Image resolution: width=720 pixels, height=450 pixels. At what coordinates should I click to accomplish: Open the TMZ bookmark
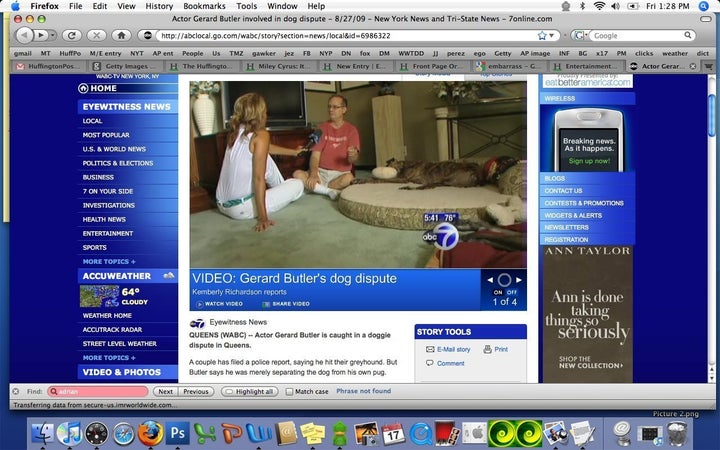coord(236,53)
